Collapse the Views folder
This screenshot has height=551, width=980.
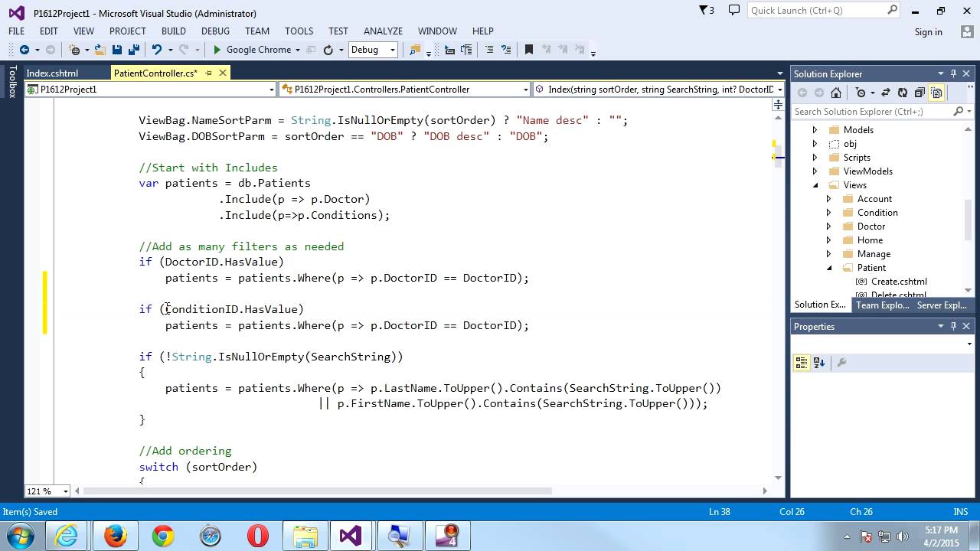(x=815, y=185)
